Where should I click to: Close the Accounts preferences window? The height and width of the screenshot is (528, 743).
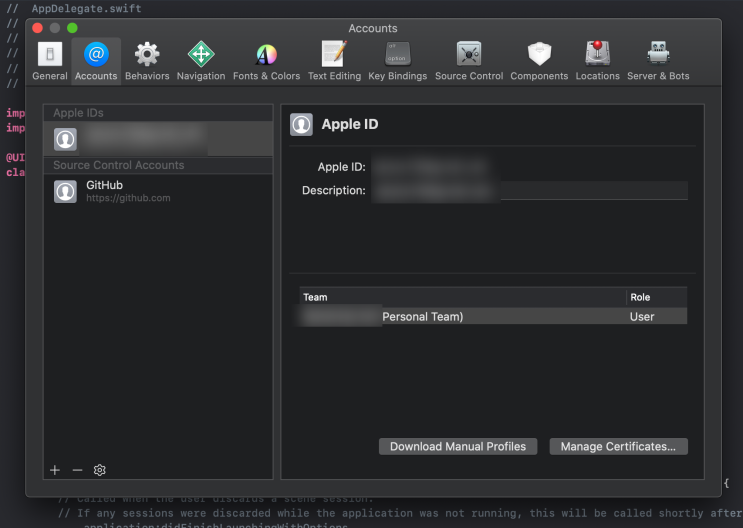click(x=37, y=28)
